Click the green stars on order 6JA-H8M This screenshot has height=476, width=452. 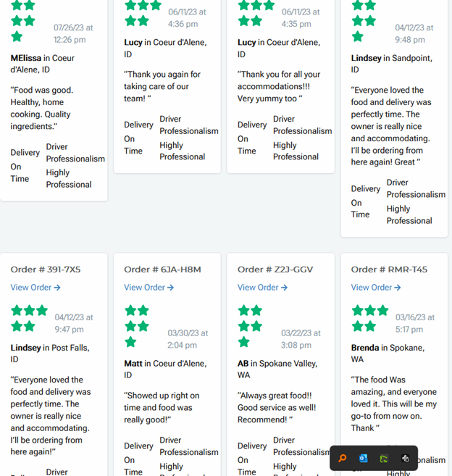pos(136,326)
